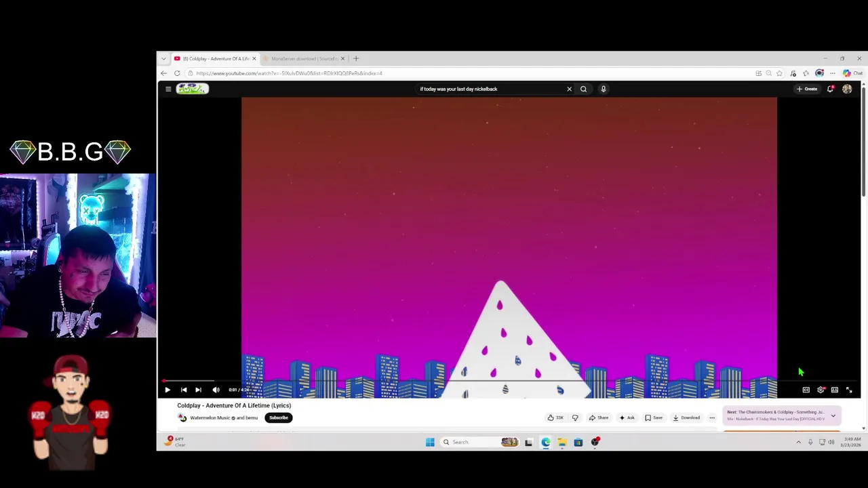The width and height of the screenshot is (868, 488).
Task: Add page to favorites star
Action: 779,73
